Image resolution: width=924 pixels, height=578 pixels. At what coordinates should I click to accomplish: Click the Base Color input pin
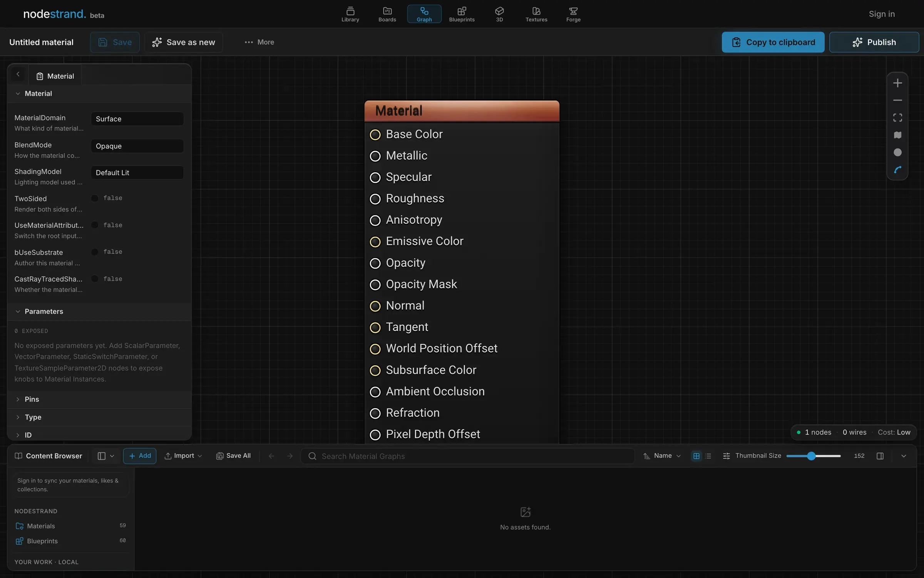pyautogui.click(x=375, y=134)
